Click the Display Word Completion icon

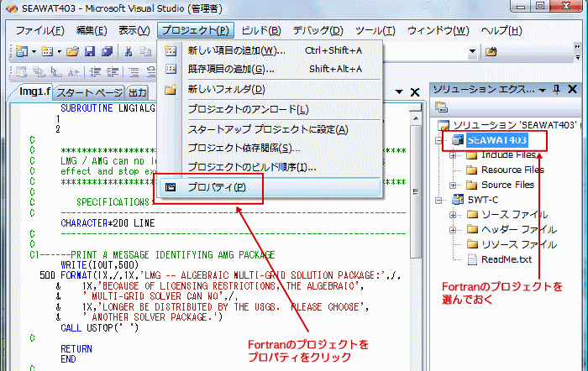(74, 71)
